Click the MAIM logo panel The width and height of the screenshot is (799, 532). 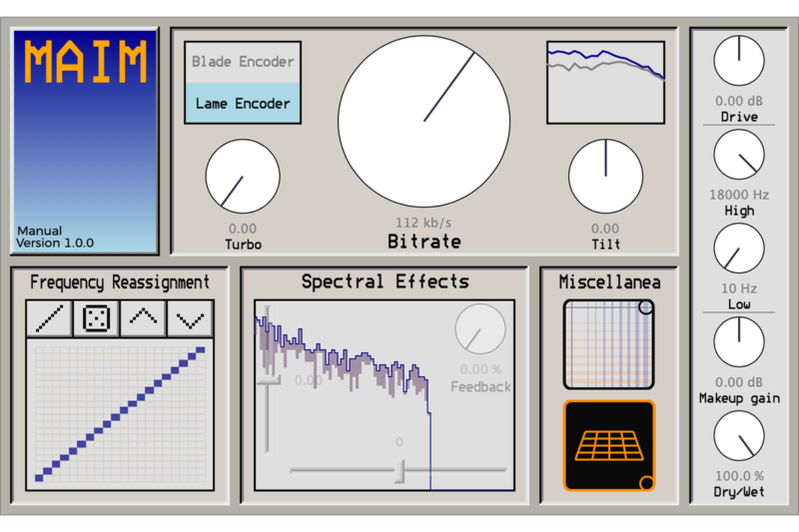[85, 140]
